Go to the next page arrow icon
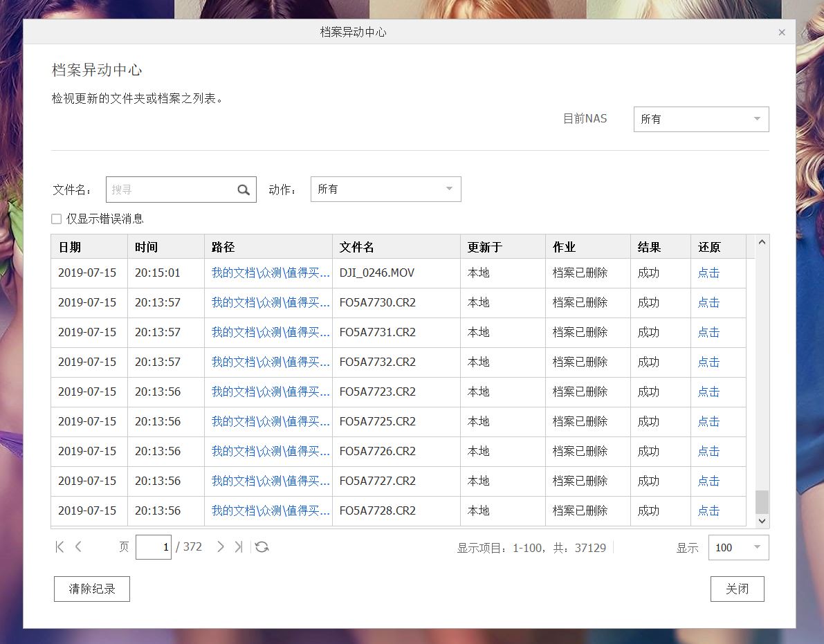Viewport: 824px width, 644px height. click(221, 546)
